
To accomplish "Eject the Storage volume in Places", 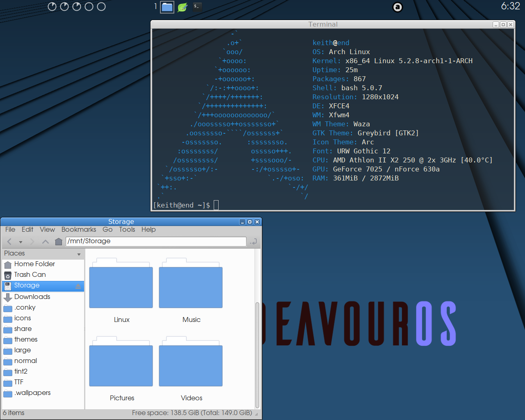I will pos(78,286).
